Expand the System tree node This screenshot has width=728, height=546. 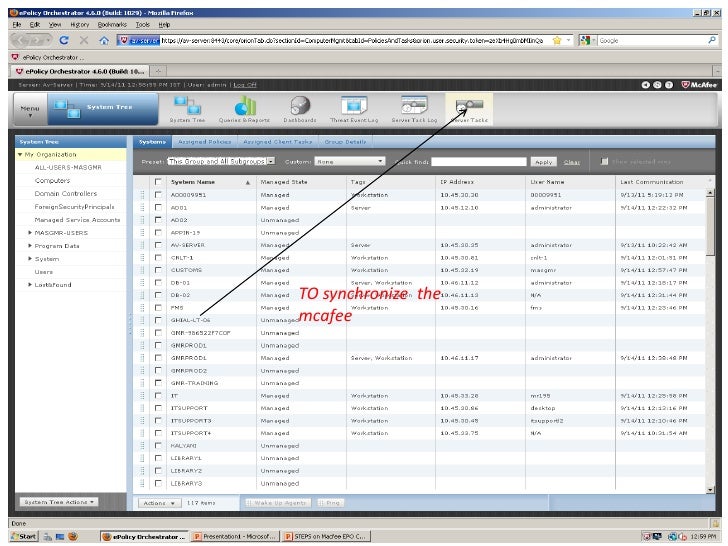30,259
